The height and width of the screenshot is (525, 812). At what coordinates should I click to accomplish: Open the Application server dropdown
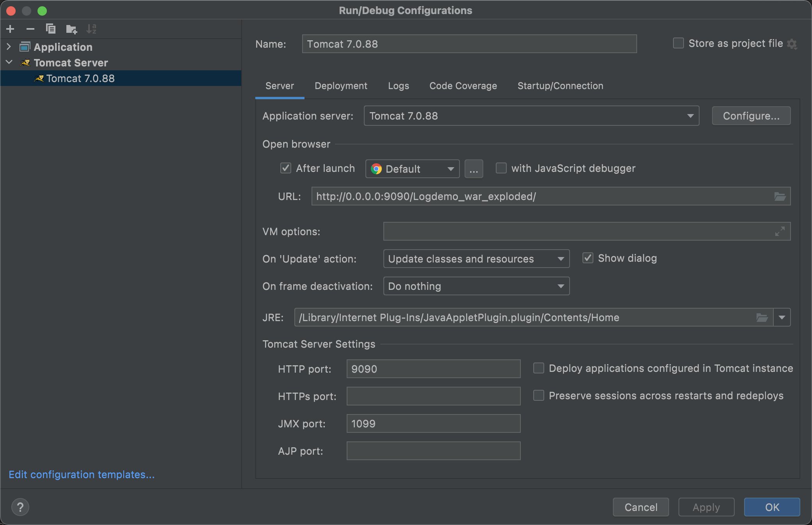click(x=531, y=116)
